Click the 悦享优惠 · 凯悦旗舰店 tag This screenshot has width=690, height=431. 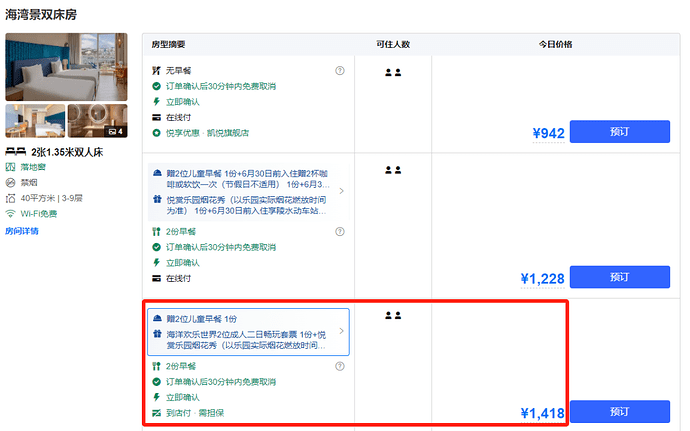[207, 132]
